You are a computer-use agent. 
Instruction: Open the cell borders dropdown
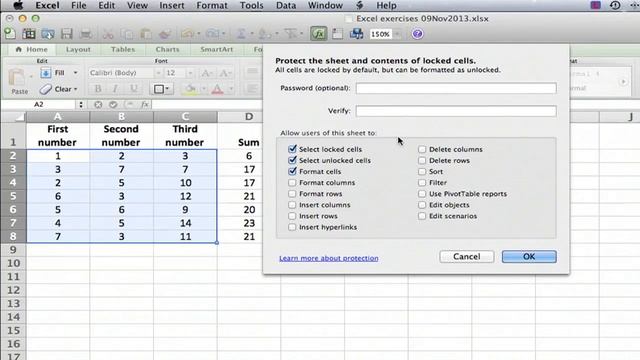tap(167, 89)
